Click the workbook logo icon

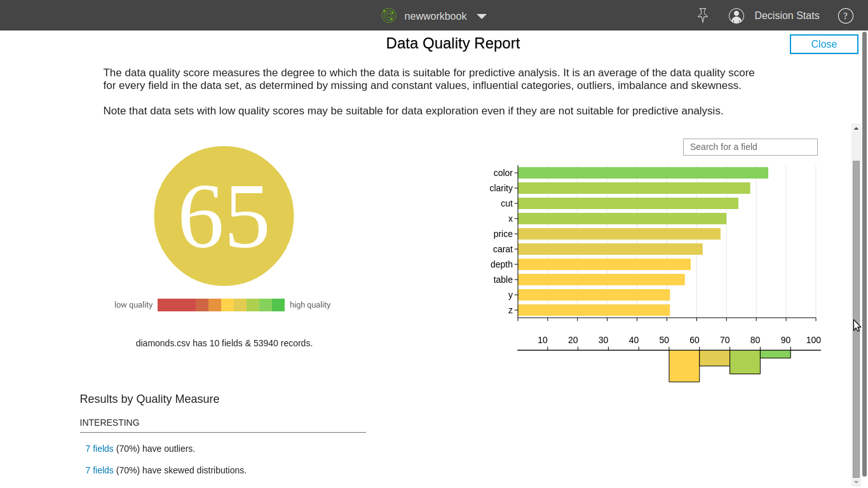388,16
